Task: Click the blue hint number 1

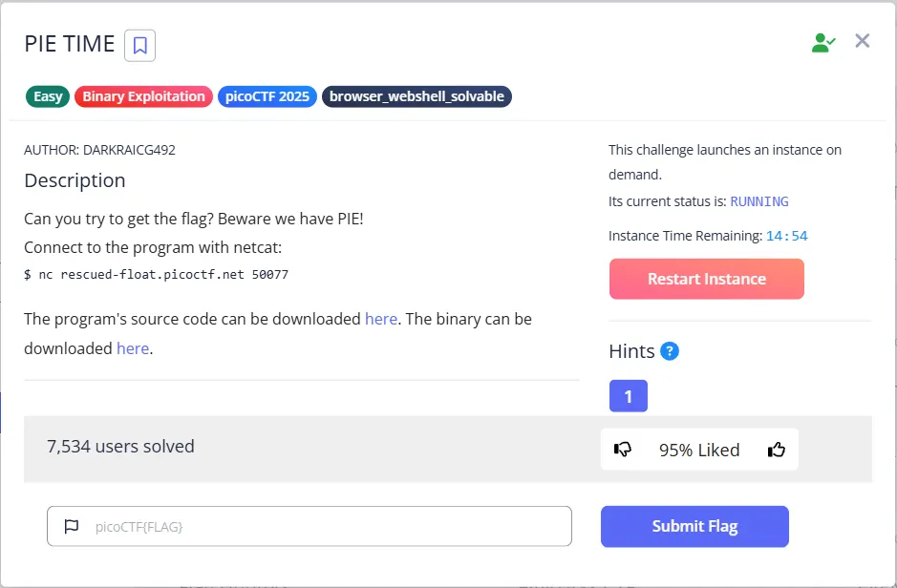Action: click(x=628, y=395)
